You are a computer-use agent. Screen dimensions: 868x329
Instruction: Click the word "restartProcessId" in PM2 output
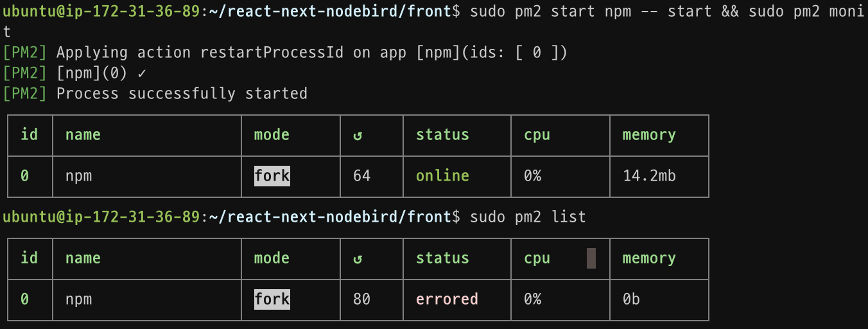coord(272,53)
